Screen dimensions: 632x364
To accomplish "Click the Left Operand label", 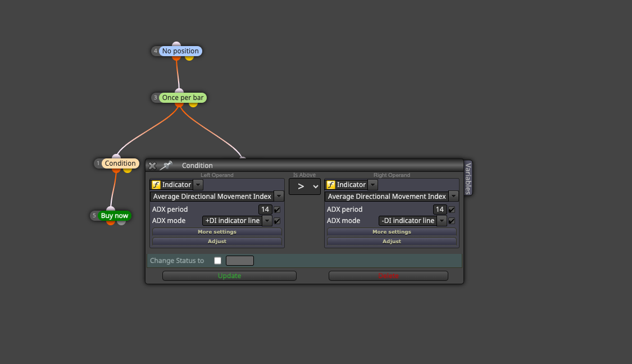I will coord(217,175).
